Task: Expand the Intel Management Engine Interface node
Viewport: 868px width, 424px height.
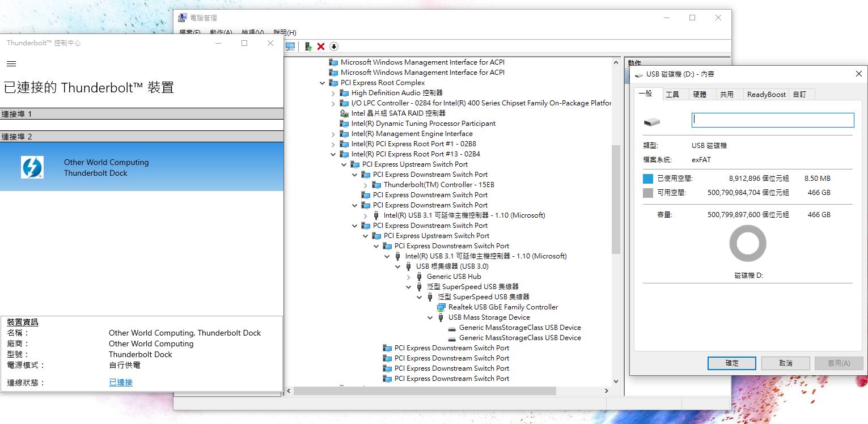Action: [x=333, y=134]
